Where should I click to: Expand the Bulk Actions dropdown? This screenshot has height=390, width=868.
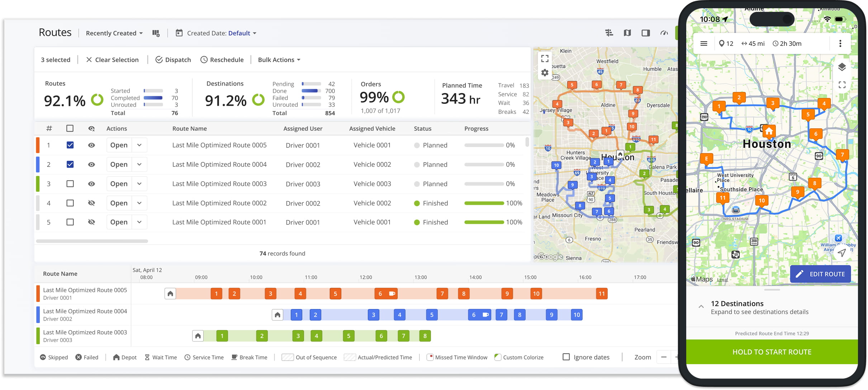(x=279, y=60)
